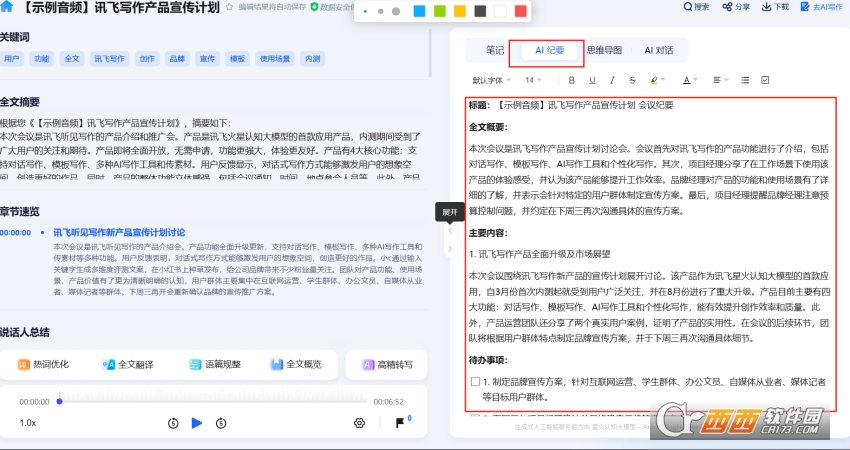Insert a checkbox task list
The width and height of the screenshot is (850, 450).
point(765,80)
